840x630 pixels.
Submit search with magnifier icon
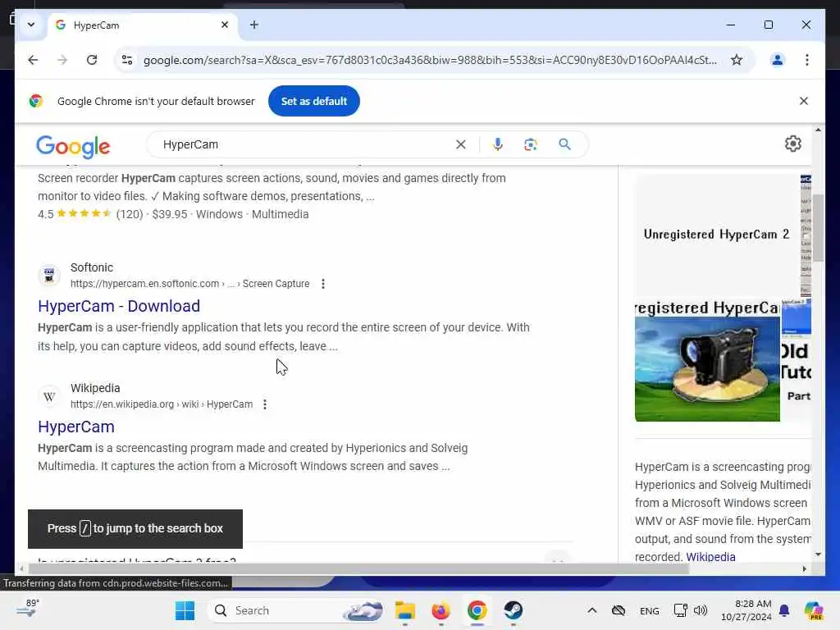point(564,144)
